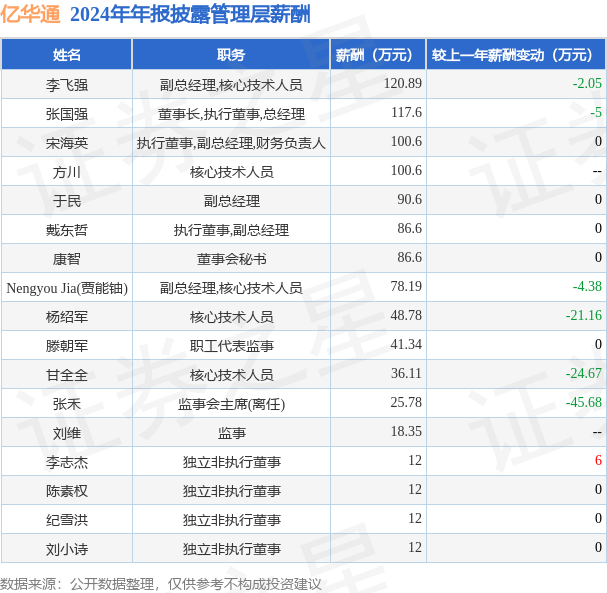Viewport: 607px width, 593px height.
Task: Click the change value -21.16
Action: (x=584, y=315)
